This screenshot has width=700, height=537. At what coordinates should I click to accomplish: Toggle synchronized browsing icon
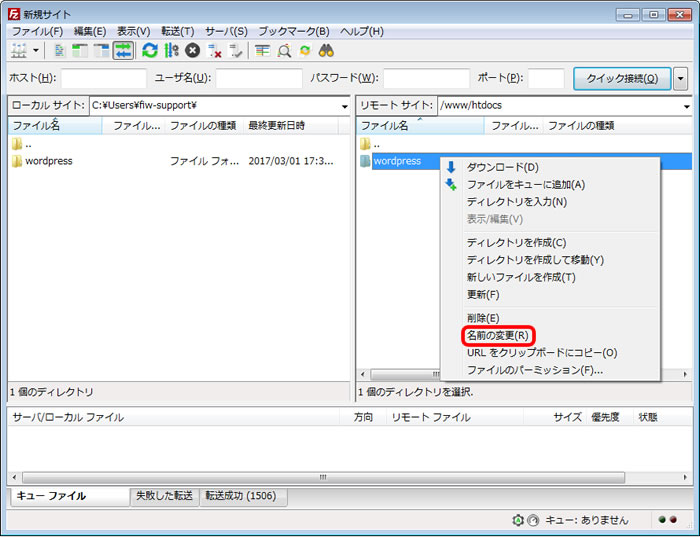point(305,50)
